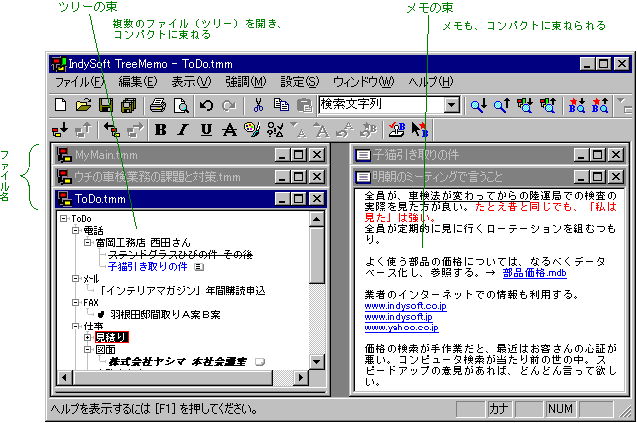Image resolution: width=637 pixels, height=423 pixels.
Task: Print with the printer icon
Action: pos(158,105)
